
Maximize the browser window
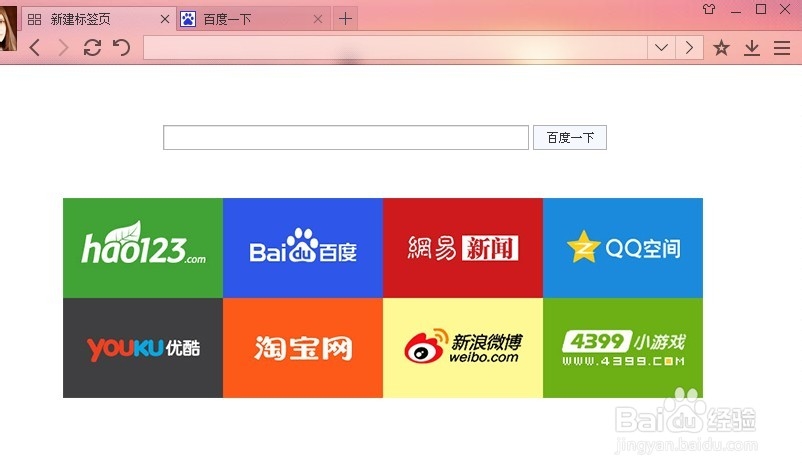pyautogui.click(x=761, y=9)
